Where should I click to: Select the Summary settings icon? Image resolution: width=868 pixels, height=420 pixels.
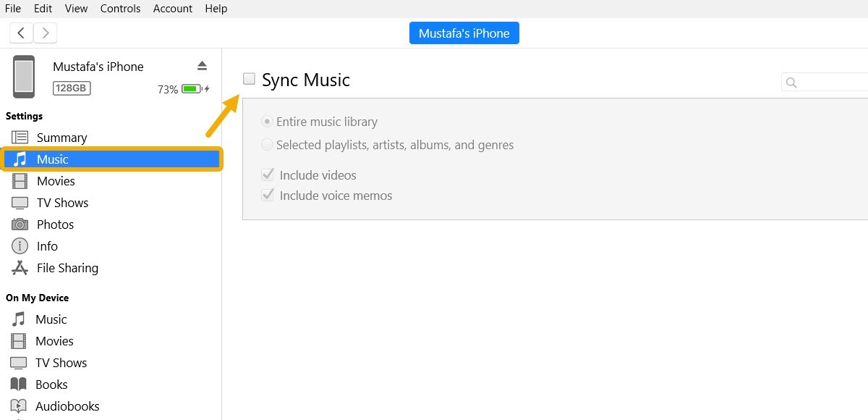click(x=20, y=137)
